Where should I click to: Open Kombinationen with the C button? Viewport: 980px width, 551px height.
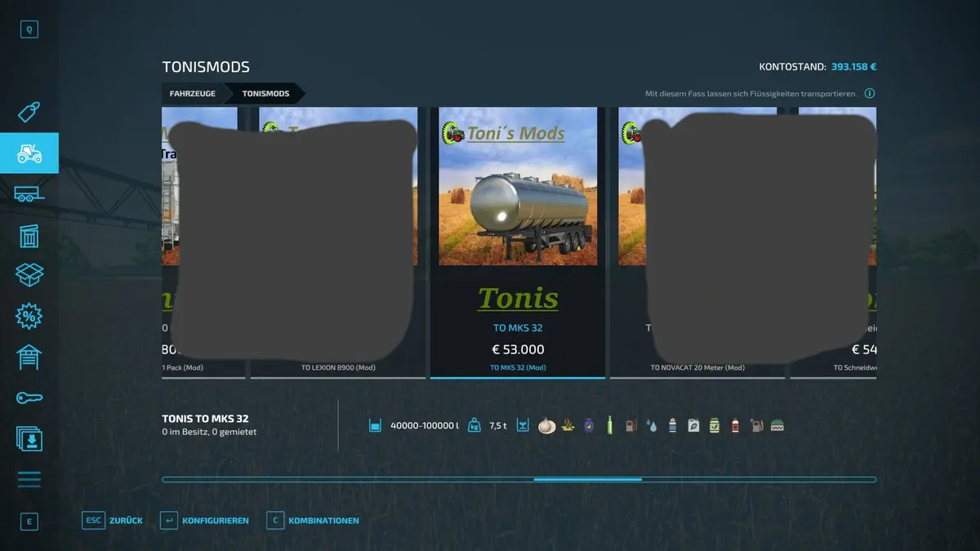coord(313,520)
